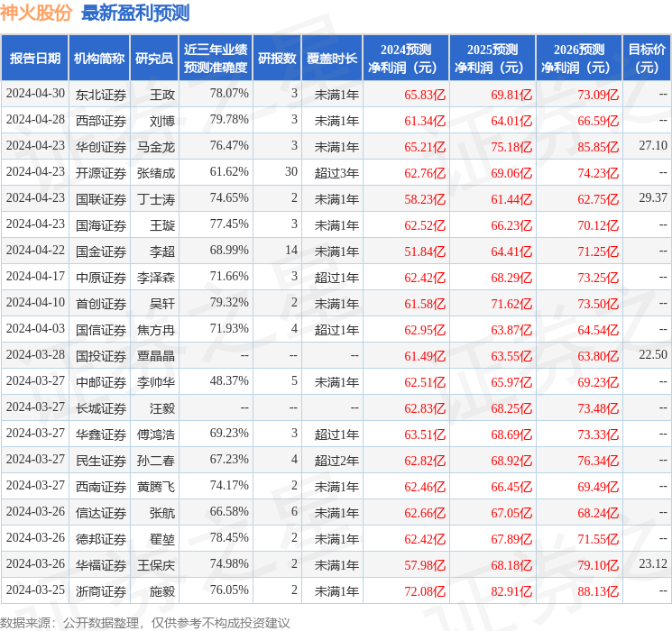Select the 中邮证券 cell

tap(101, 382)
